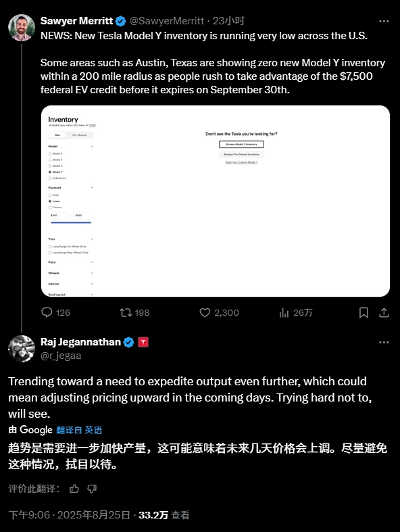Viewport: 400px width, 532px height.
Task: Share Sawyer Merritt's post via upload icon
Action: coord(384,312)
